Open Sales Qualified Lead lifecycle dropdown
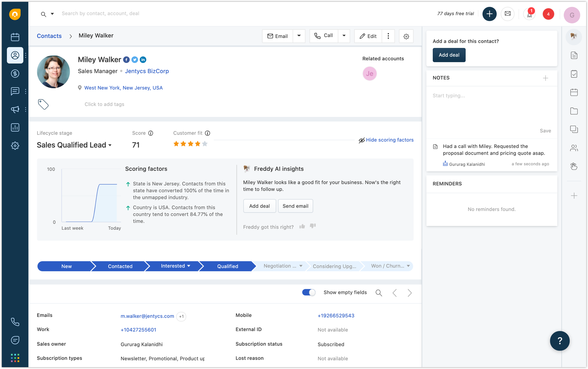This screenshot has width=588, height=369. coord(74,145)
